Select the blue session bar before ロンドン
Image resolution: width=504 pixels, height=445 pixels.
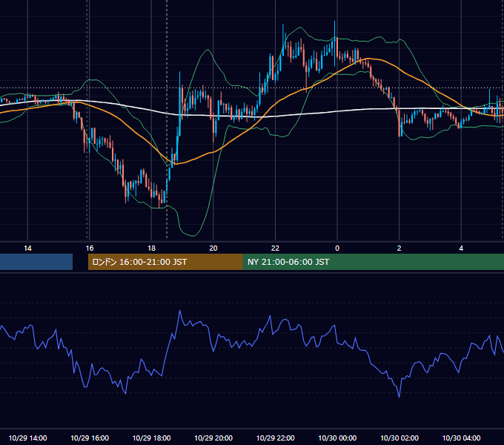pyautogui.click(x=36, y=262)
